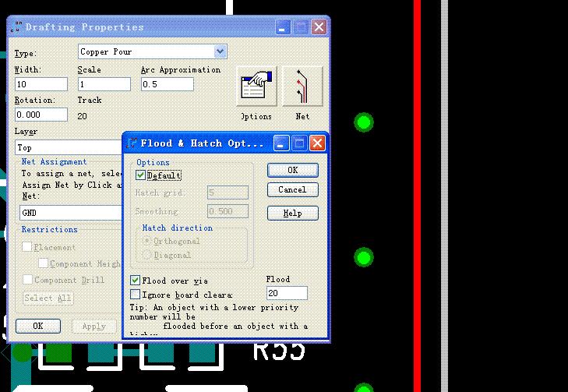Screen dimensions: 568x392
Task: Click the Net routing icon button
Action: pyautogui.click(x=302, y=87)
